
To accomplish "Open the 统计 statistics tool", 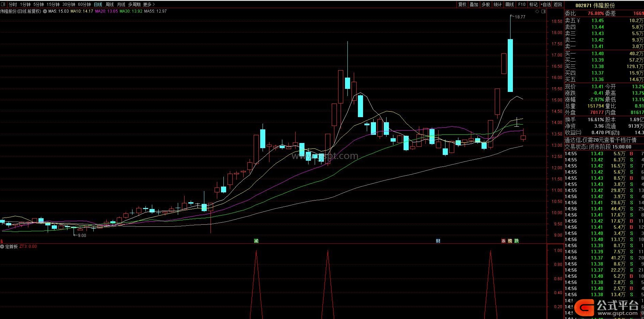I will 498,4.
